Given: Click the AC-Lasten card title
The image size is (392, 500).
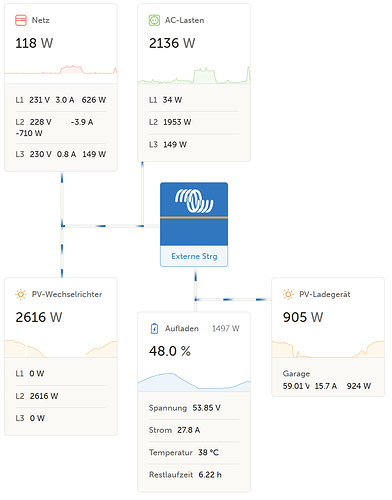Looking at the screenshot, I should point(185,20).
